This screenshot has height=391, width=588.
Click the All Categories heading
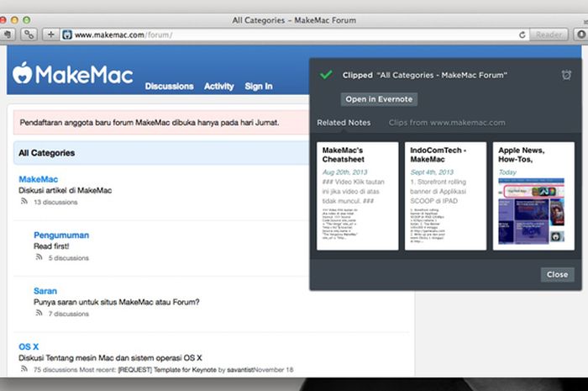point(46,153)
